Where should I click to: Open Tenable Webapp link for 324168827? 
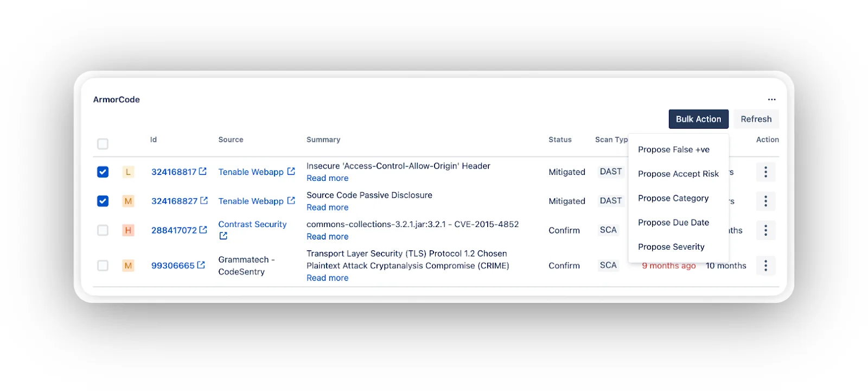pyautogui.click(x=251, y=201)
